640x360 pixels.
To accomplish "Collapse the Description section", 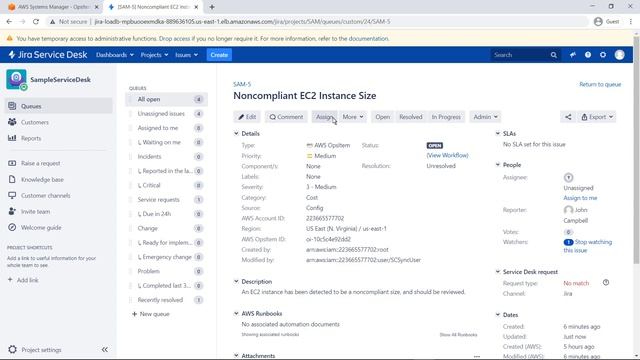I will pos(236,281).
